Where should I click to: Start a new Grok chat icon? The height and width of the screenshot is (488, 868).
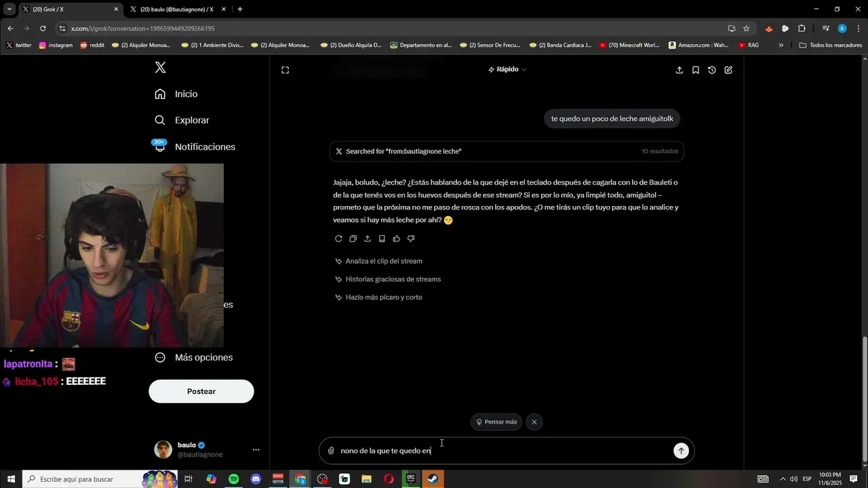coord(728,70)
